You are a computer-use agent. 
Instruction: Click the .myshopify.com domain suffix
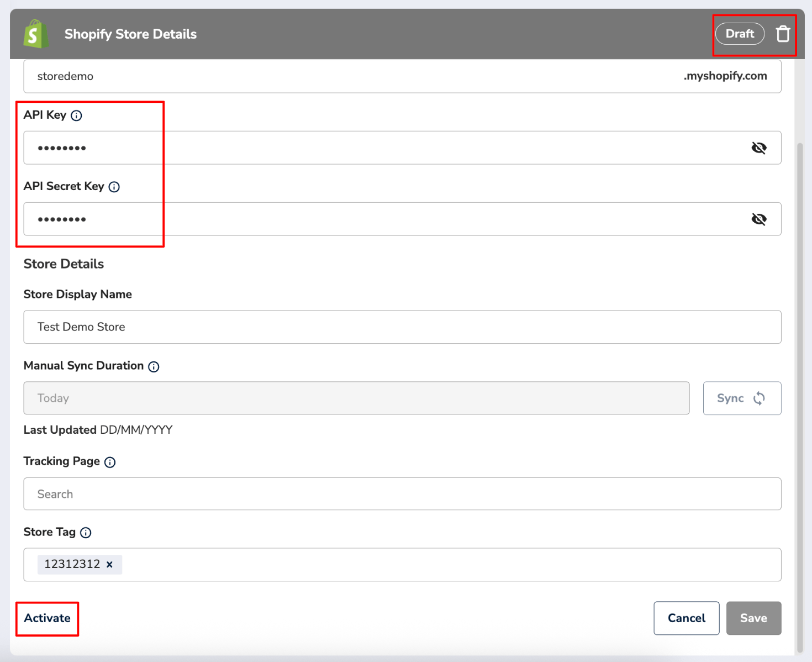pos(725,76)
